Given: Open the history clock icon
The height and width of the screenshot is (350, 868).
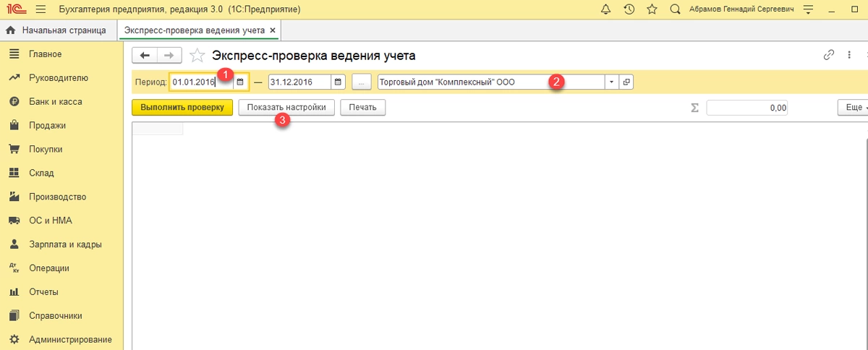Looking at the screenshot, I should tap(629, 9).
